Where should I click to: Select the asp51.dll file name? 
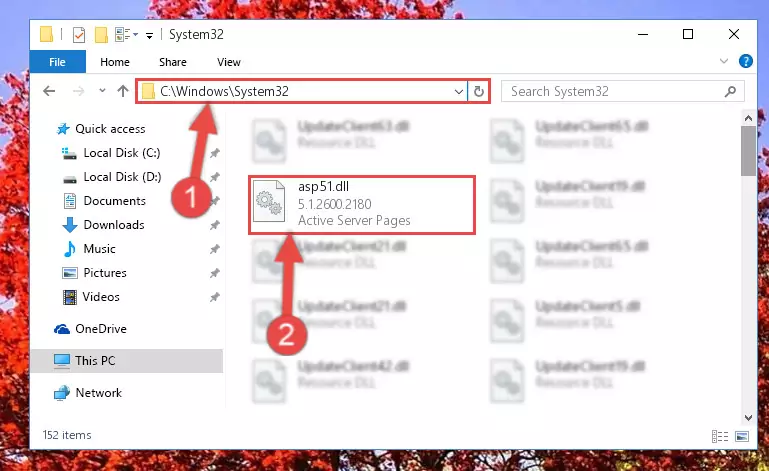(323, 186)
